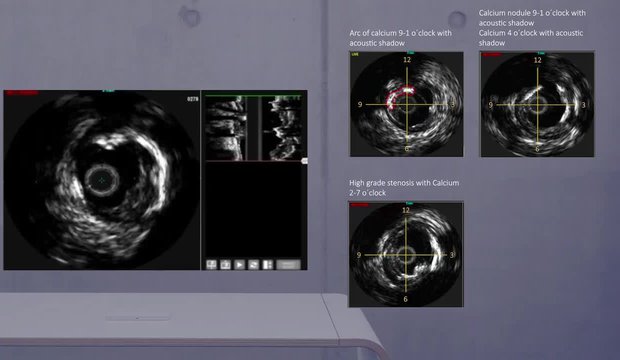Click the split layout icon in toolbar
The width and height of the screenshot is (620, 360).
[x=268, y=265]
